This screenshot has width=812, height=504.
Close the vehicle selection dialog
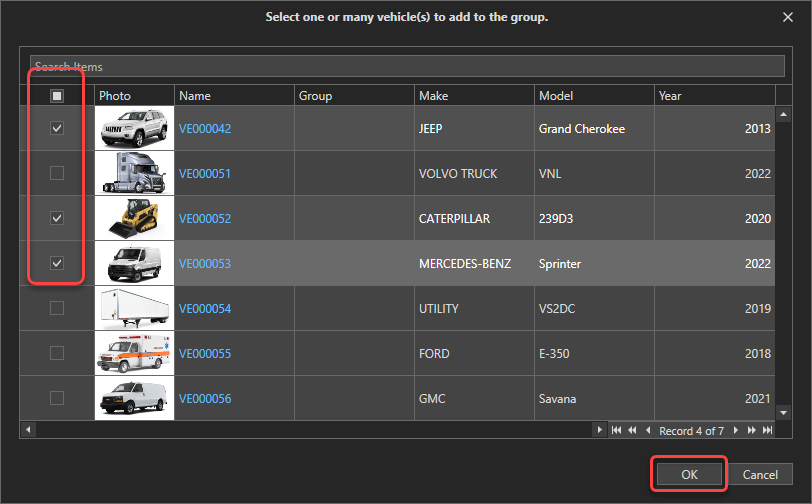pos(785,17)
